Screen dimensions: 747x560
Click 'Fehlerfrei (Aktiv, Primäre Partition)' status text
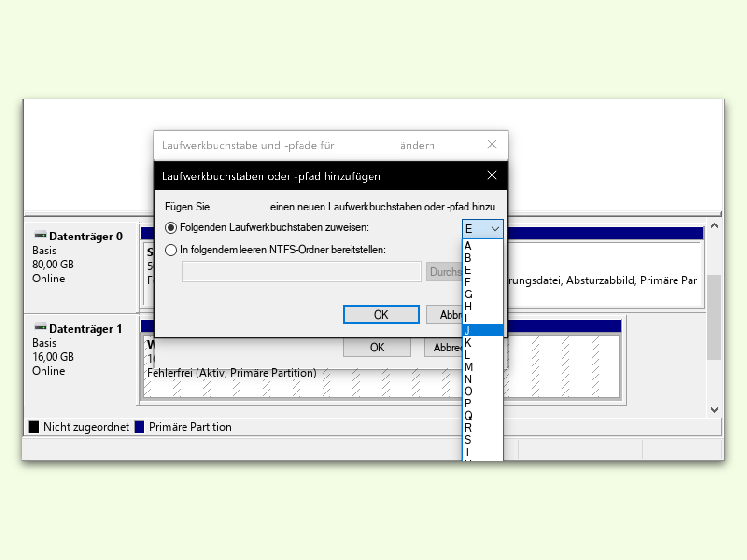(232, 373)
